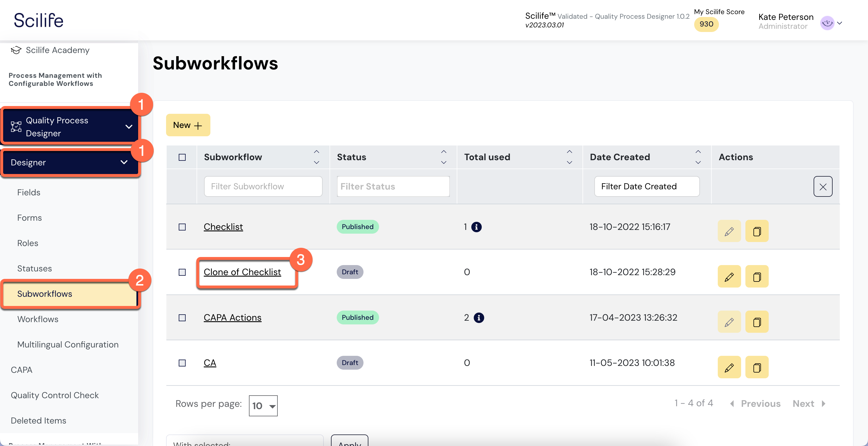
Task: Click the Scilife logo
Action: click(x=38, y=20)
